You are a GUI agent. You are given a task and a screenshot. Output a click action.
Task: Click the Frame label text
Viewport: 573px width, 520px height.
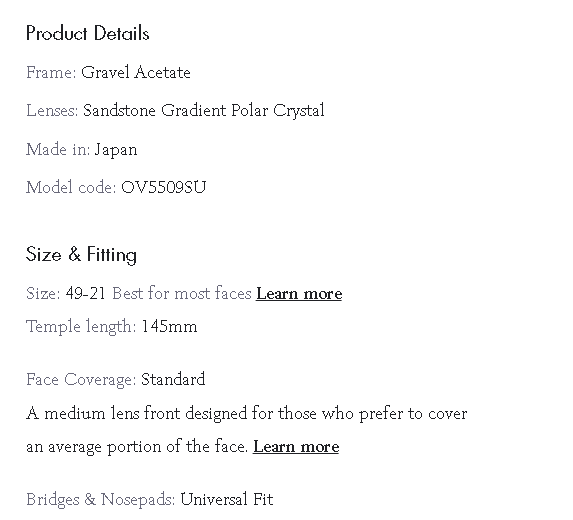click(x=51, y=72)
